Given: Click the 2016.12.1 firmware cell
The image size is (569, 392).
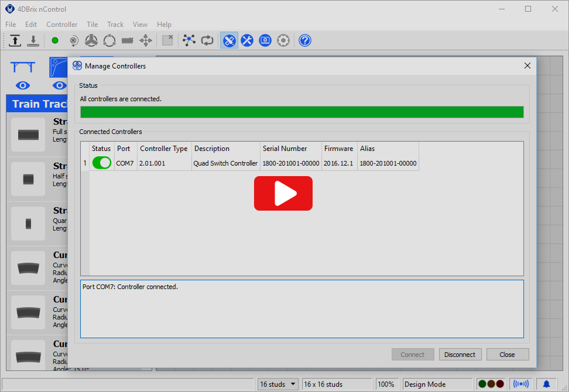Looking at the screenshot, I should coord(338,163).
